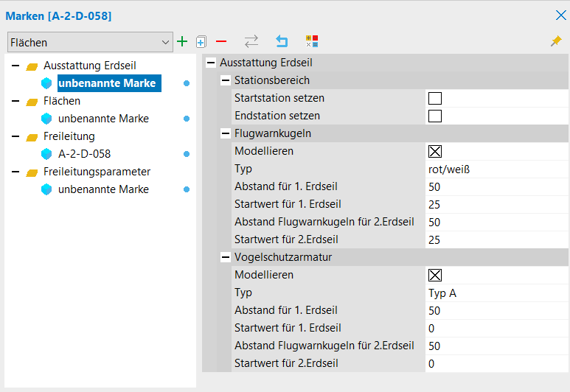Uncheck Modellieren under Flugwarnkugeln
This screenshot has width=570, height=392.
tap(435, 151)
